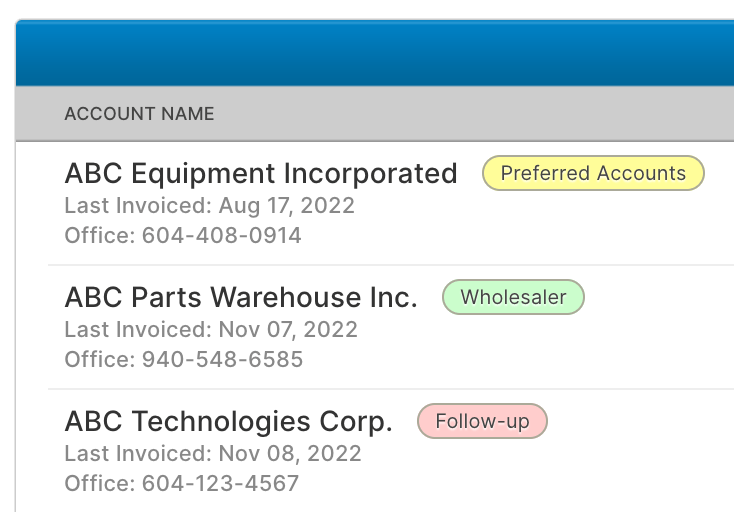Select the Last Invoiced Nov 07, 2022 line
Screen dimensions: 734x512
tap(211, 329)
